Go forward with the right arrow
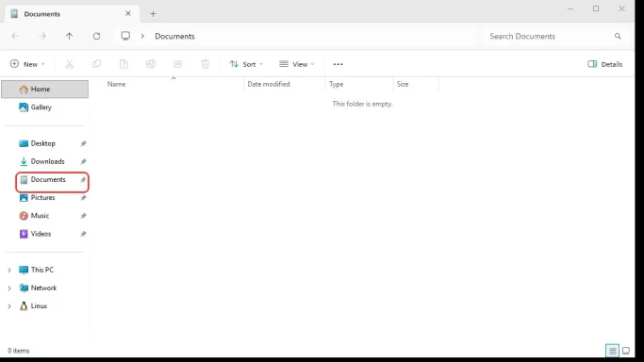 [42, 36]
